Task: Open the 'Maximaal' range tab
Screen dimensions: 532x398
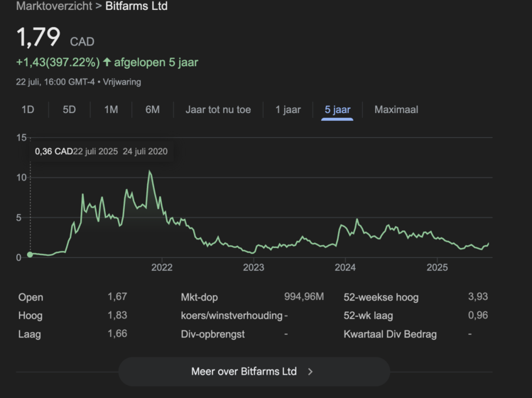Action: pyautogui.click(x=396, y=109)
